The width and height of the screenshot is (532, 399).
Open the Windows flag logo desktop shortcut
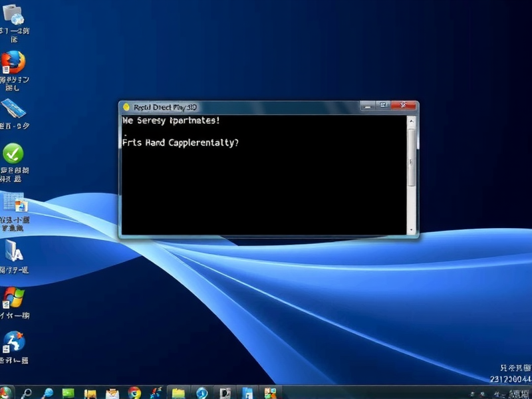pyautogui.click(x=13, y=297)
